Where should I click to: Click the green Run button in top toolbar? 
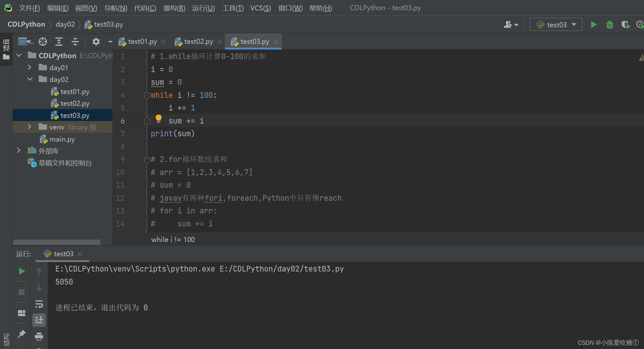(594, 24)
